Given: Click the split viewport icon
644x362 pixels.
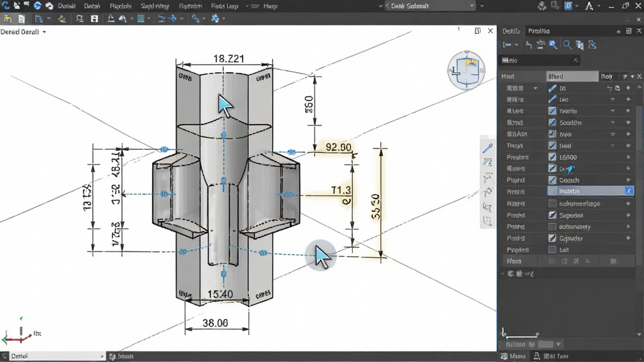Looking at the screenshot, I should (x=477, y=31).
